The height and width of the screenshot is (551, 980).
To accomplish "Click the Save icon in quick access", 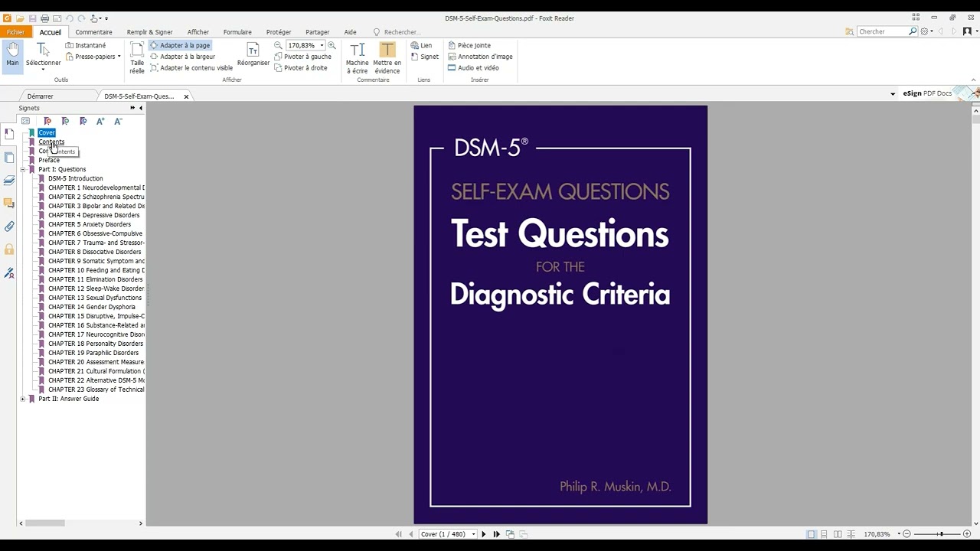I will click(32, 18).
